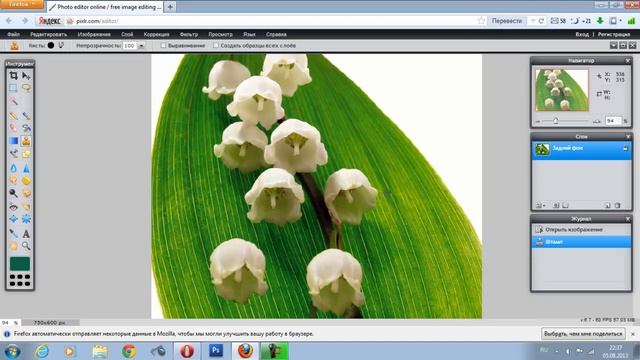The width and height of the screenshot is (640, 360).
Task: Click the Navigator preview thumbnail
Action: coord(562,90)
